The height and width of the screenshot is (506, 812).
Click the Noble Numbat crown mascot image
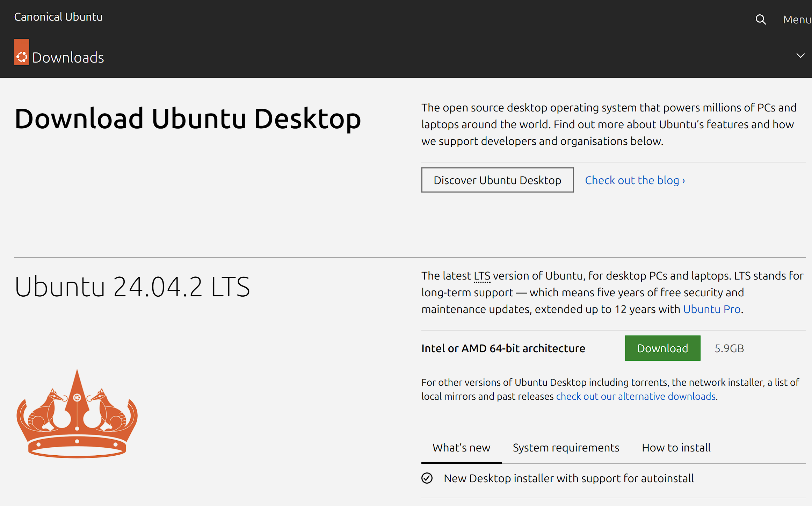coord(77,414)
